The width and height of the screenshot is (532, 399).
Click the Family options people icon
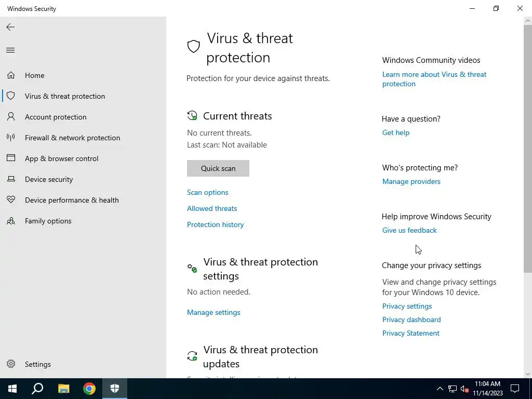pyautogui.click(x=11, y=221)
